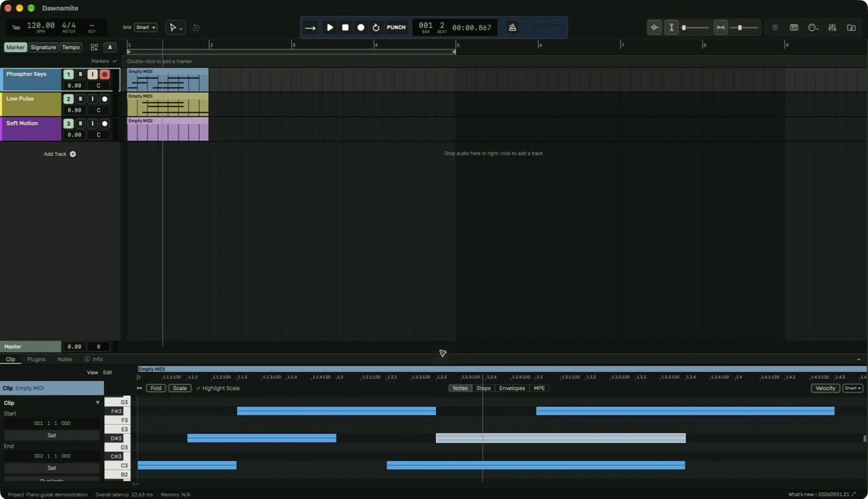Open the media browser folder icon
868x499 pixels.
click(x=851, y=27)
